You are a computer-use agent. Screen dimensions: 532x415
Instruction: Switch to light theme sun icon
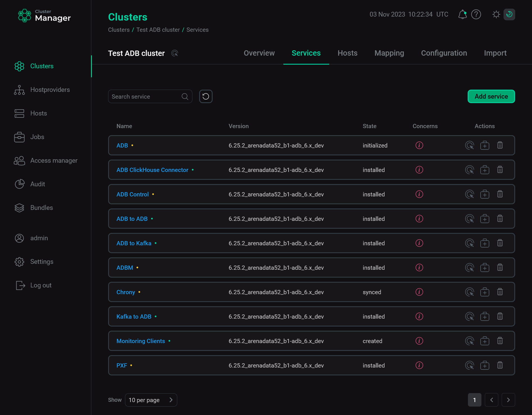pyautogui.click(x=496, y=14)
